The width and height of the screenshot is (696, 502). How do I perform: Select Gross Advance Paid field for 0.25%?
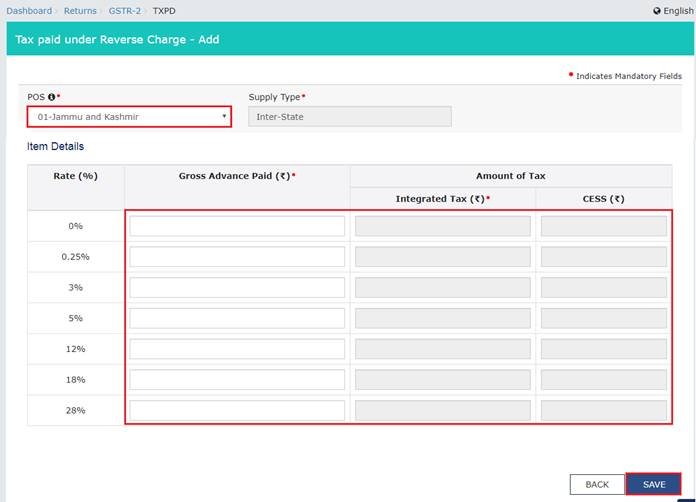click(x=237, y=257)
